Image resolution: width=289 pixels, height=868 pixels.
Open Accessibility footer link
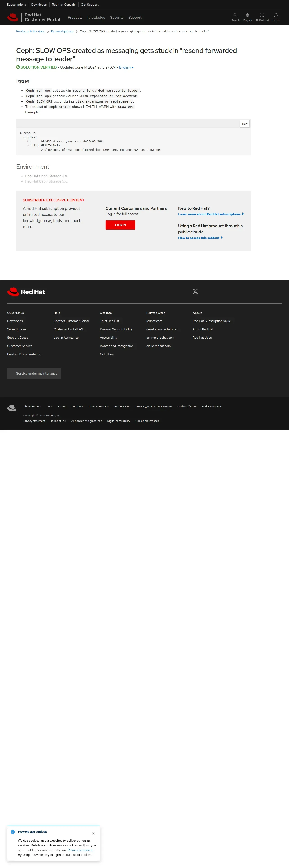(108, 338)
